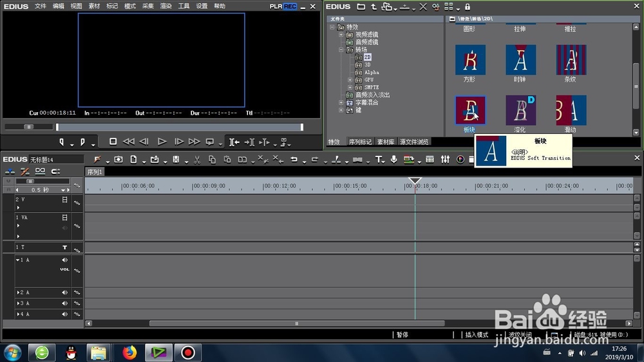This screenshot has width=644, height=362.
Task: Click the paste icon in timeline toolbar
Action: (227, 160)
